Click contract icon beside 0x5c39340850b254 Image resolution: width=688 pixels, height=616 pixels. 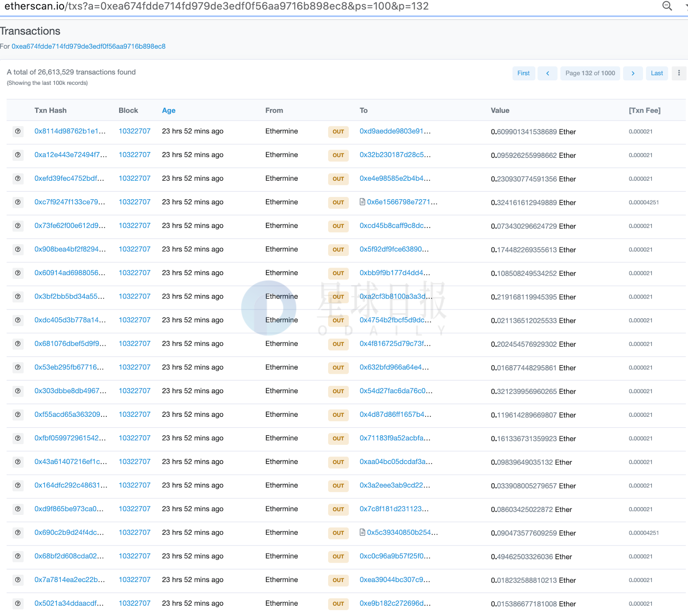(x=362, y=533)
